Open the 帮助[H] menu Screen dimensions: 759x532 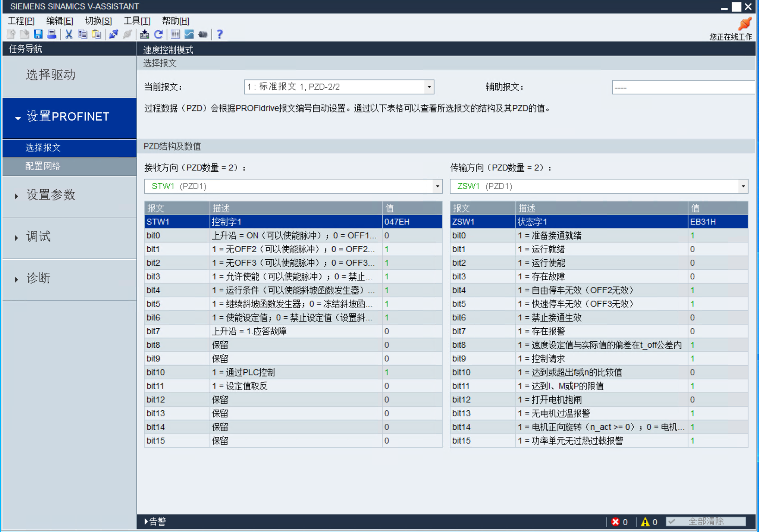click(x=176, y=21)
